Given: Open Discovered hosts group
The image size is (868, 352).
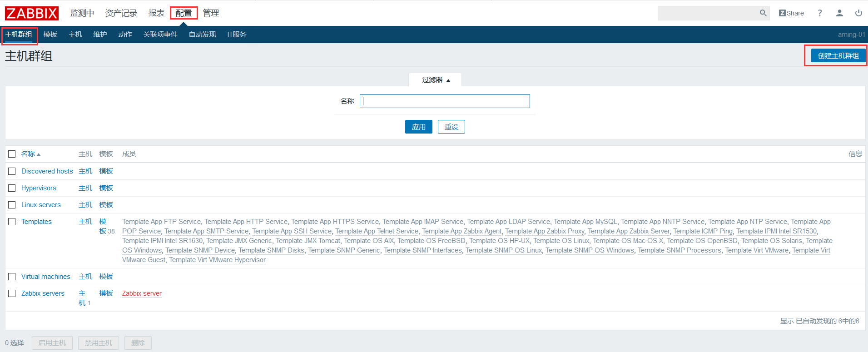Looking at the screenshot, I should click(x=47, y=171).
